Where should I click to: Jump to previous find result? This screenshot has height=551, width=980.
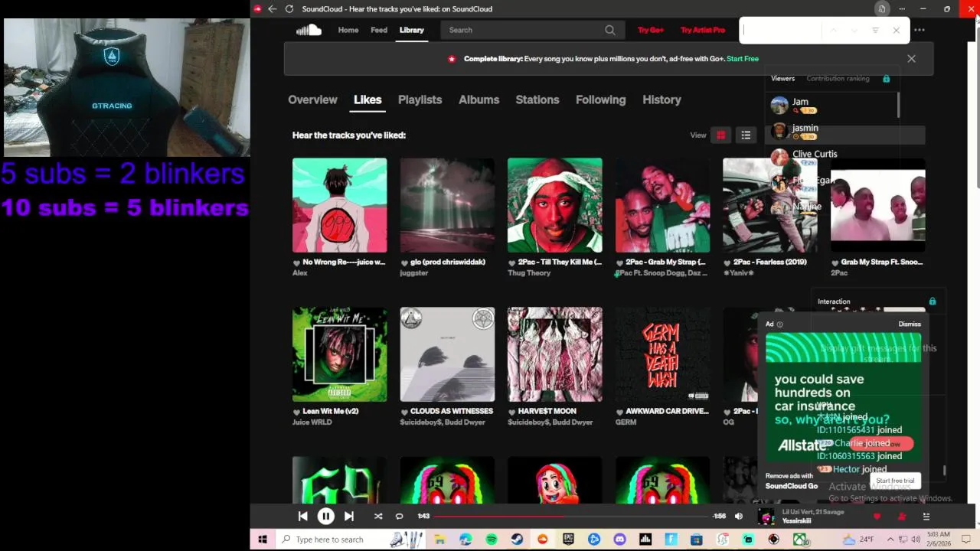pos(834,31)
